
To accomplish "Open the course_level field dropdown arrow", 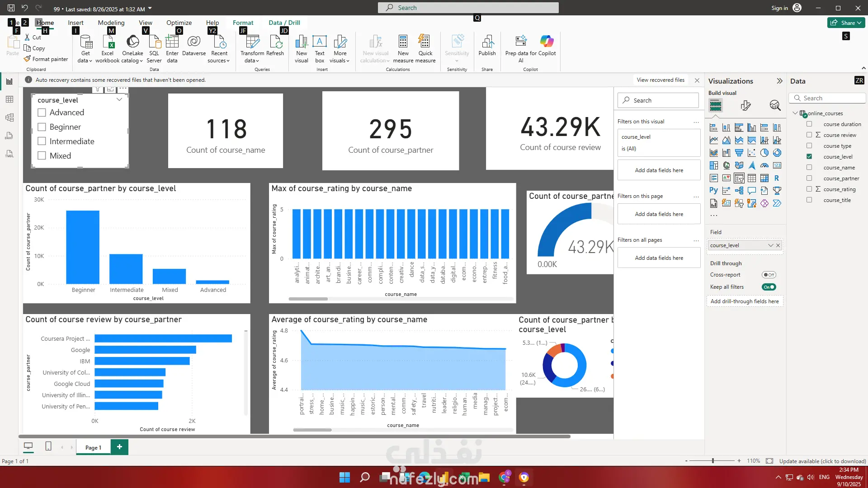I will tap(770, 245).
